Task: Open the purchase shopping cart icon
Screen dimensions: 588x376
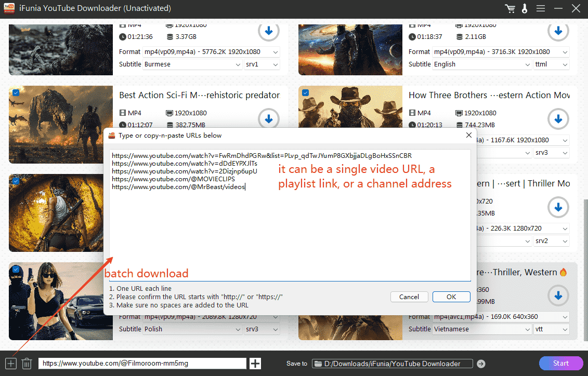Action: point(510,8)
